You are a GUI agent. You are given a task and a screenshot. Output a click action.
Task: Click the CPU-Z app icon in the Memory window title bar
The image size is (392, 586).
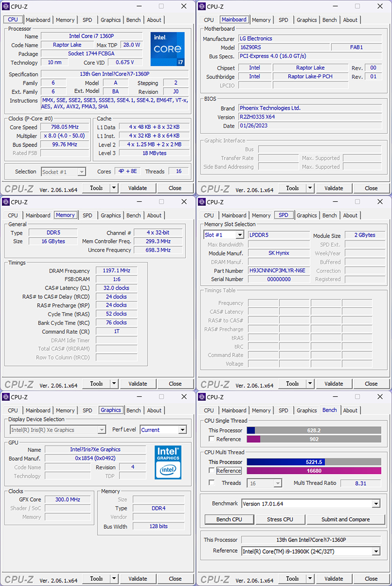tap(5, 202)
